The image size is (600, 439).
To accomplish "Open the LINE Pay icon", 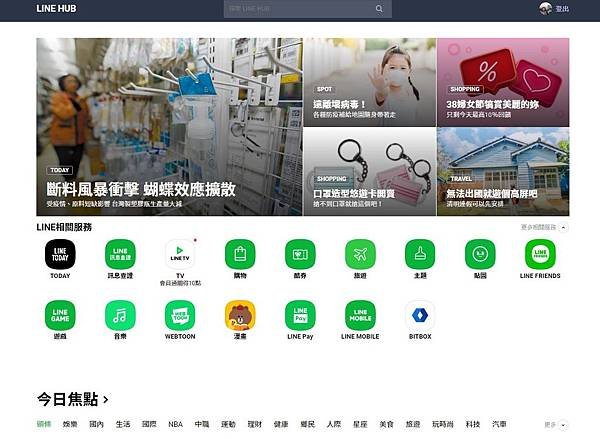I will 300,315.
